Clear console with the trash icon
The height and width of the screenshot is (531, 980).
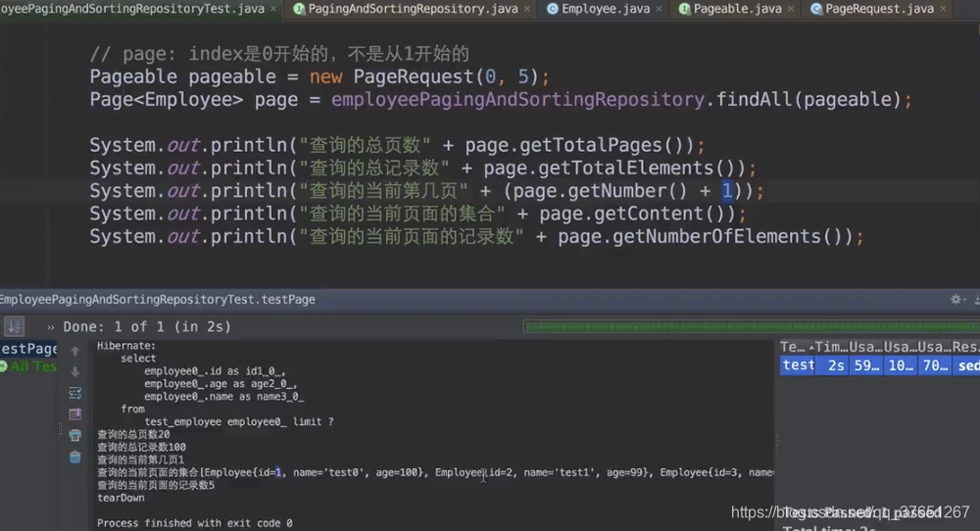[x=75, y=458]
